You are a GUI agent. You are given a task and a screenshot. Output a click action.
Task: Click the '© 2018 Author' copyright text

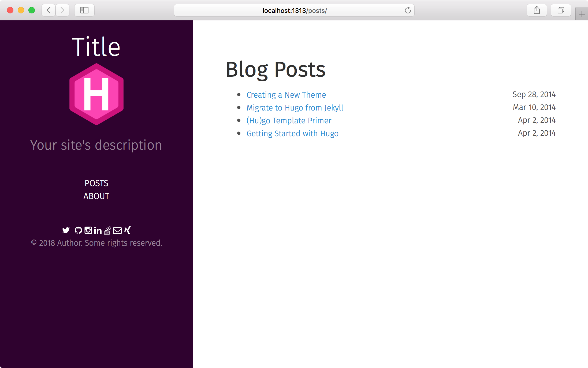[97, 243]
